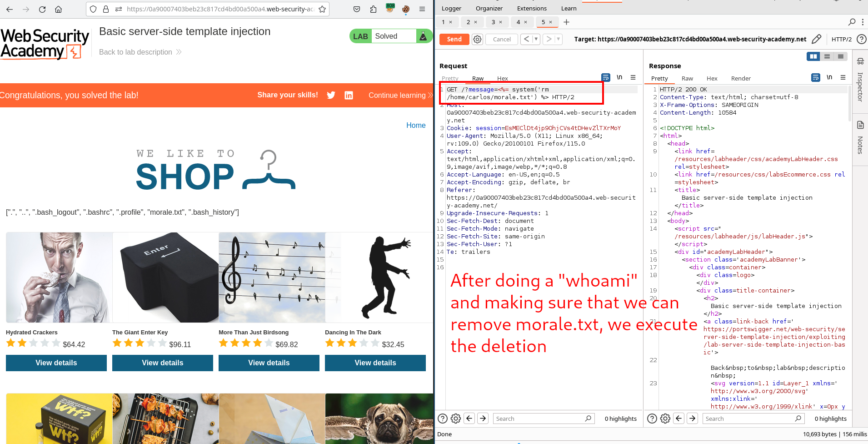Open the Home link on shop page
Screen dimensions: 868x444
416,125
